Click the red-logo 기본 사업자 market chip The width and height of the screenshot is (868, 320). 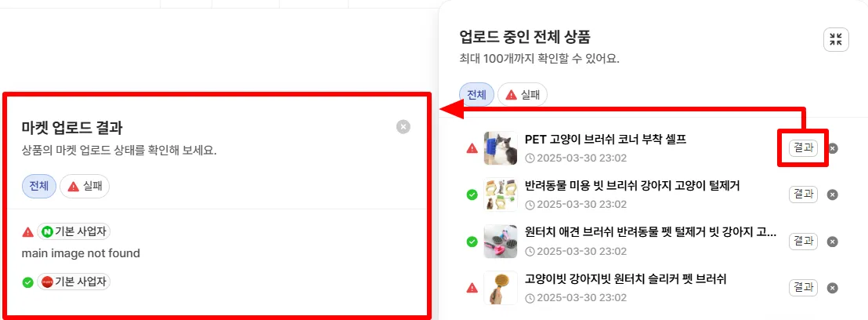[x=74, y=282]
